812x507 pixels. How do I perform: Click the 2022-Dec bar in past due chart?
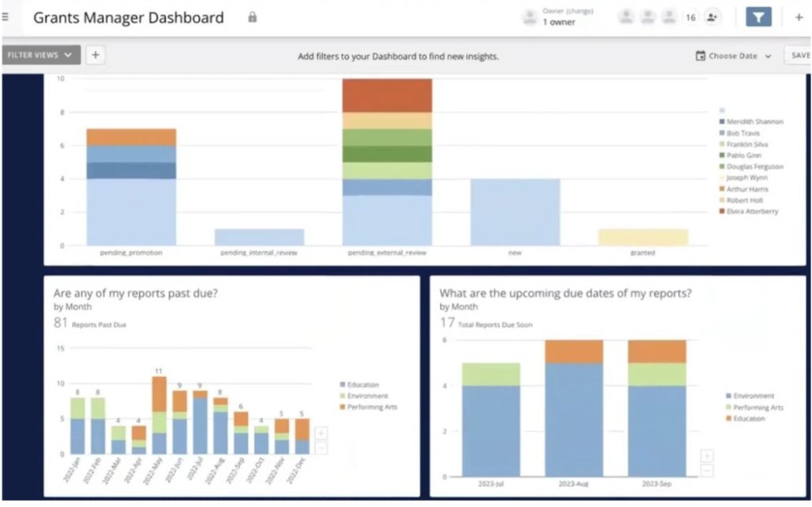[x=302, y=436]
